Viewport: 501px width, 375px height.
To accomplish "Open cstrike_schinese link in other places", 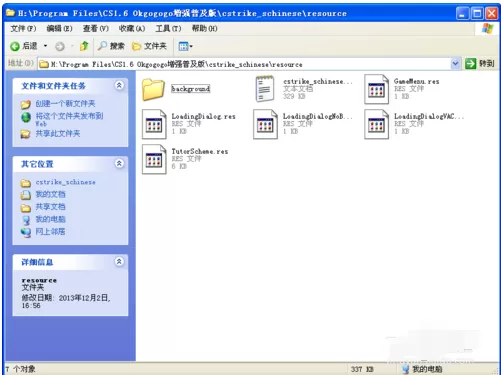I will tap(66, 182).
